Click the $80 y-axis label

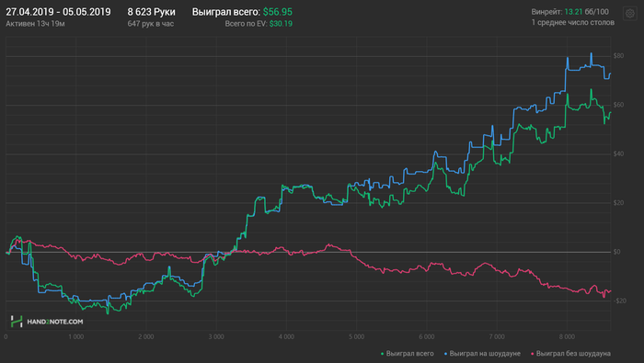(x=618, y=56)
